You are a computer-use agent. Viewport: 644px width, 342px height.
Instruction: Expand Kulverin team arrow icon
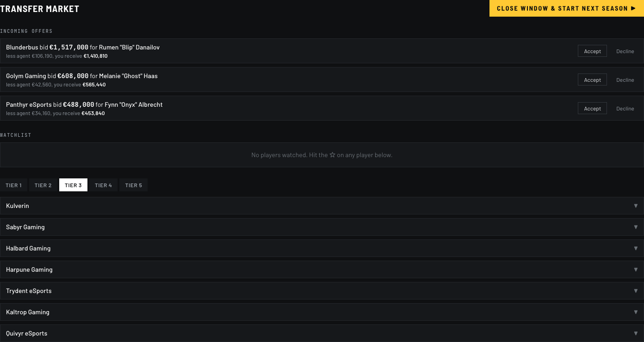click(x=636, y=206)
